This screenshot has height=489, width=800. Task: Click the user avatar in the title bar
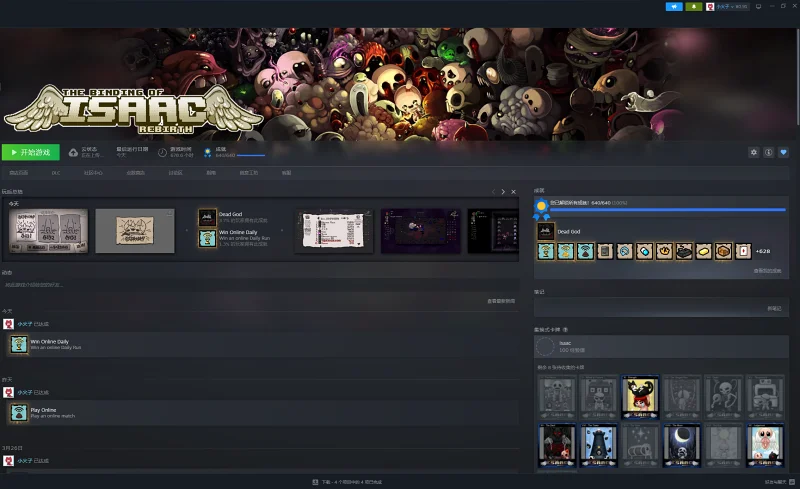pos(710,7)
